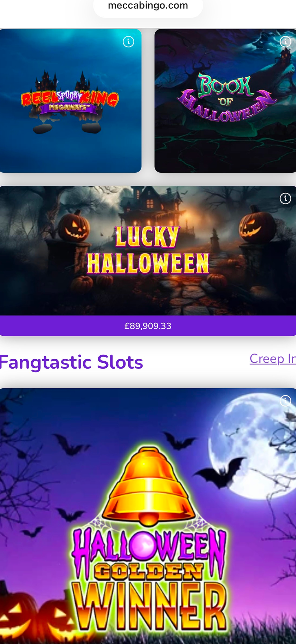Tap info icon on Halloween Golden Winner
Image resolution: width=296 pixels, height=644 pixels.
(x=285, y=401)
